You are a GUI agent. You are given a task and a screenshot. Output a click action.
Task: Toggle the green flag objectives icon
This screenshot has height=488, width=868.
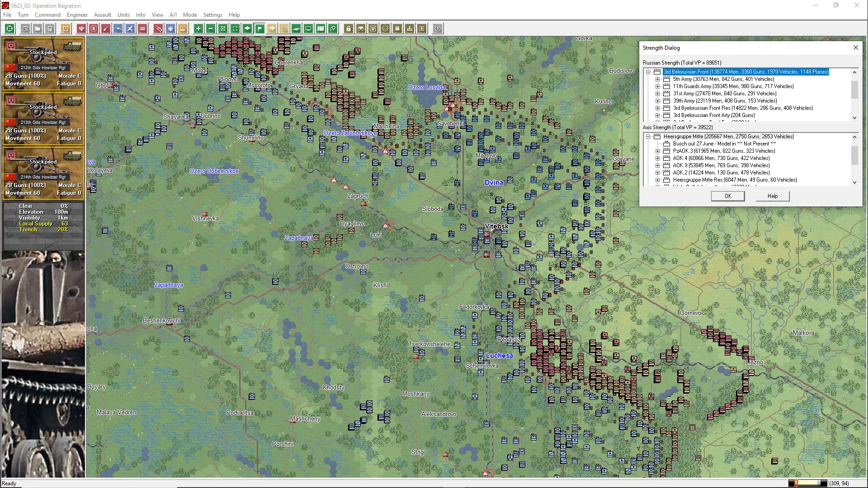tap(259, 28)
